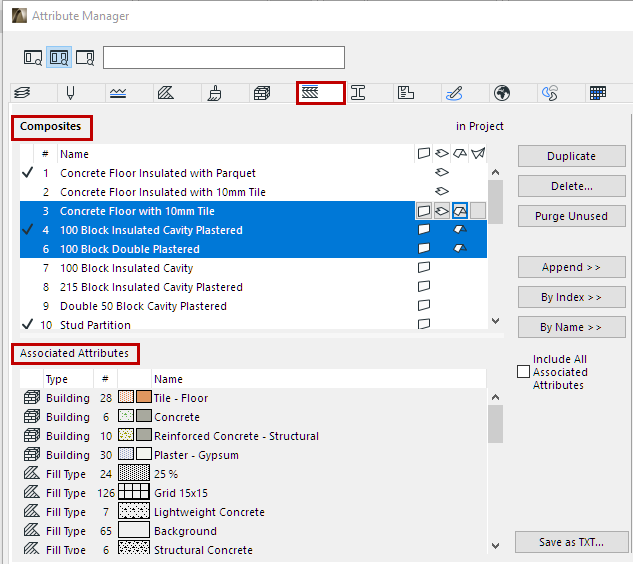Click the ArchiCAD Attribute Manager title icon

19,16
